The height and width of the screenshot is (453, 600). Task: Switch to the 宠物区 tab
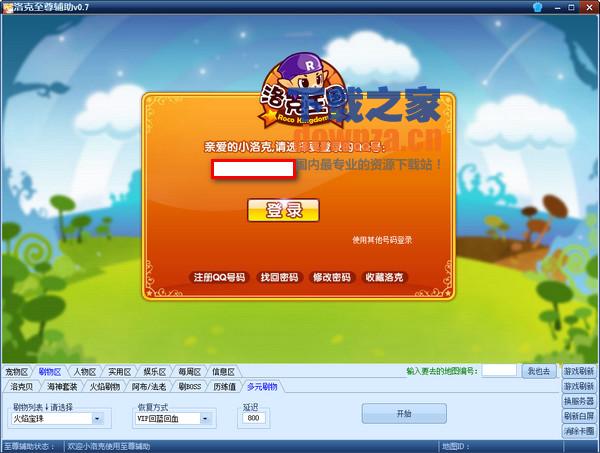[18, 371]
